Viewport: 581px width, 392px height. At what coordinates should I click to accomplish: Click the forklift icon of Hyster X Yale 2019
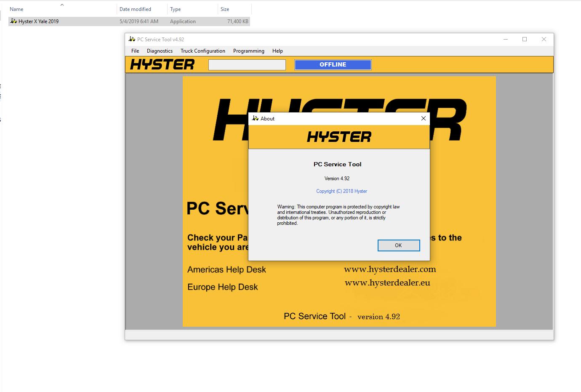click(13, 21)
